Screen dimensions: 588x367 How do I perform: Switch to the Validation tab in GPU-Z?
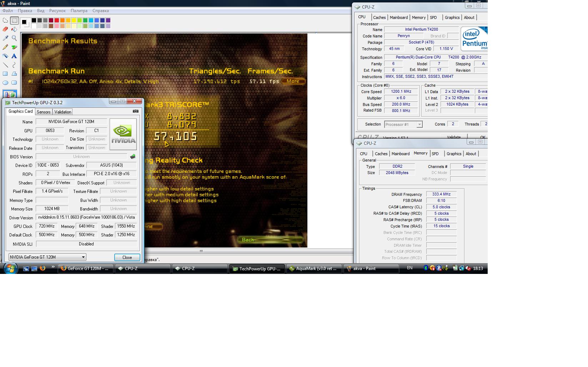(x=63, y=112)
